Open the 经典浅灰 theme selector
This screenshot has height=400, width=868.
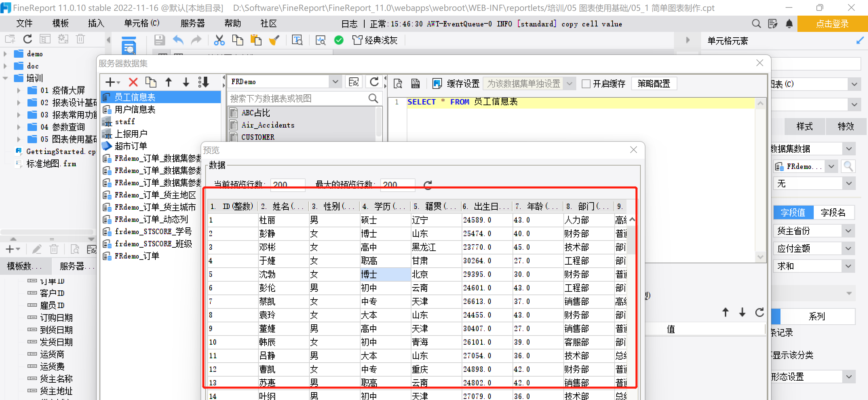point(375,40)
